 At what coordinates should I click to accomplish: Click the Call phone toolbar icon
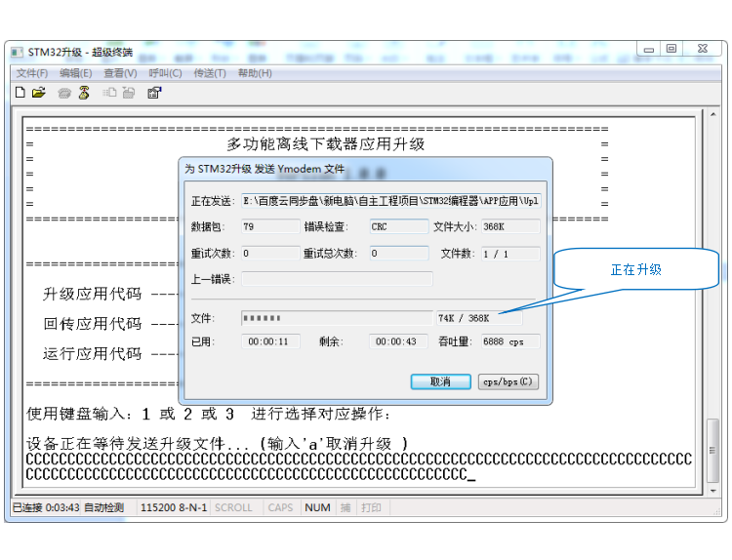pyautogui.click(x=64, y=93)
